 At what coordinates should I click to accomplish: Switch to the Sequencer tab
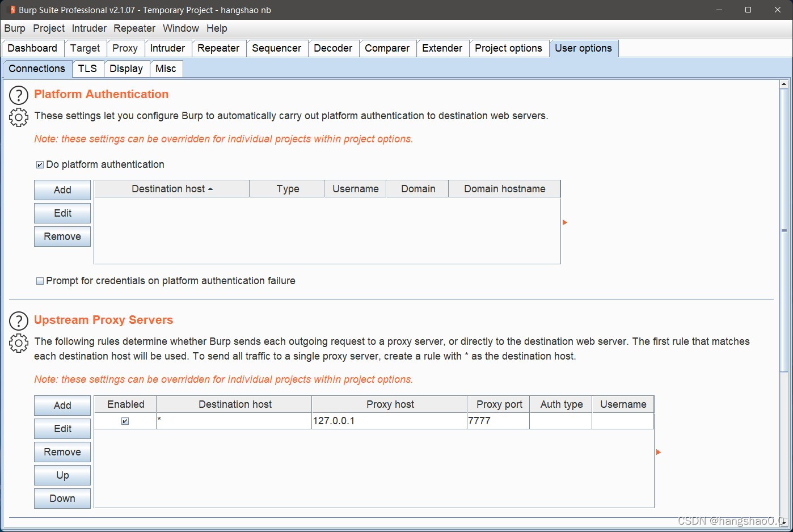[277, 48]
